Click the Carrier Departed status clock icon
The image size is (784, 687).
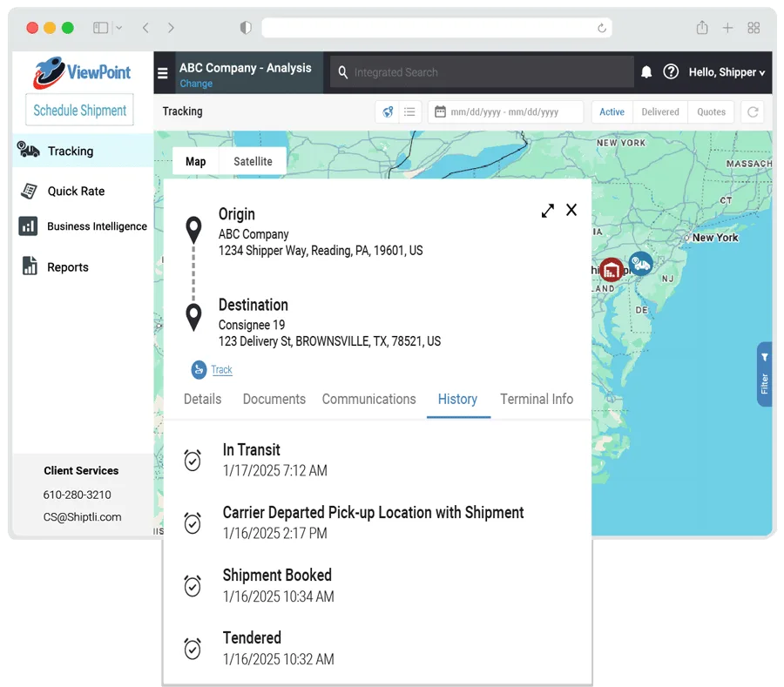[193, 522]
